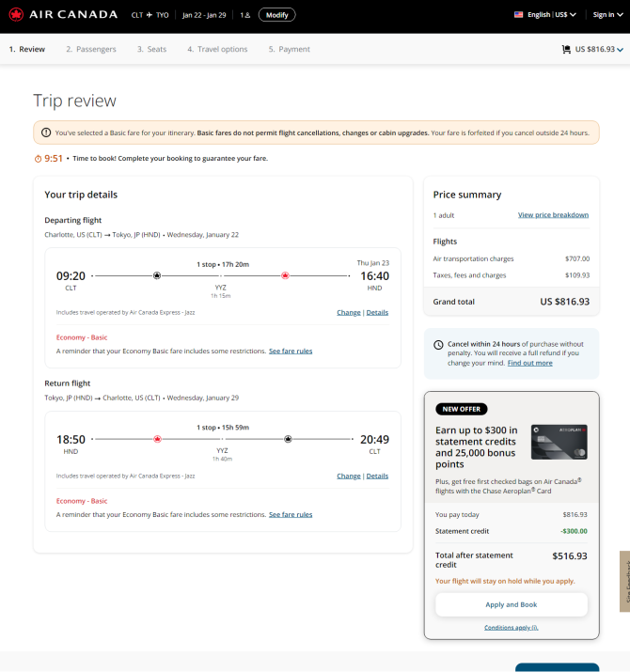Click the Departing flight heading
Viewport: 630px width, 672px height.
73,220
